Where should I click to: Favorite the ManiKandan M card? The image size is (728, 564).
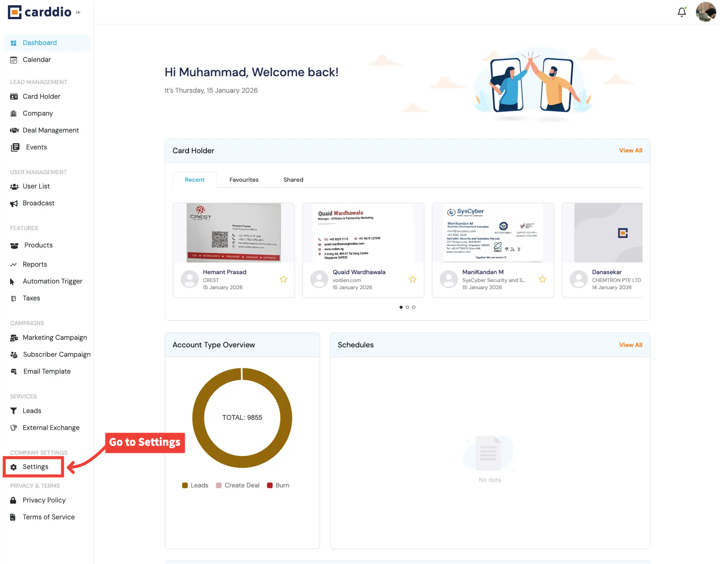(x=542, y=279)
